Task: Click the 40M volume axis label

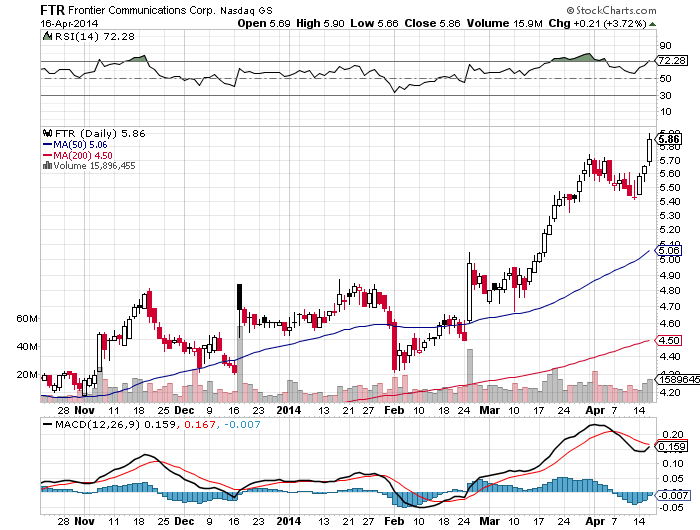Action: [27, 346]
